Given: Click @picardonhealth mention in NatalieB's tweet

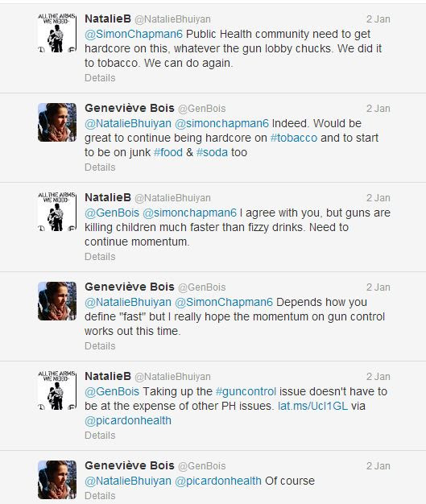Looking at the screenshot, I should (x=128, y=420).
